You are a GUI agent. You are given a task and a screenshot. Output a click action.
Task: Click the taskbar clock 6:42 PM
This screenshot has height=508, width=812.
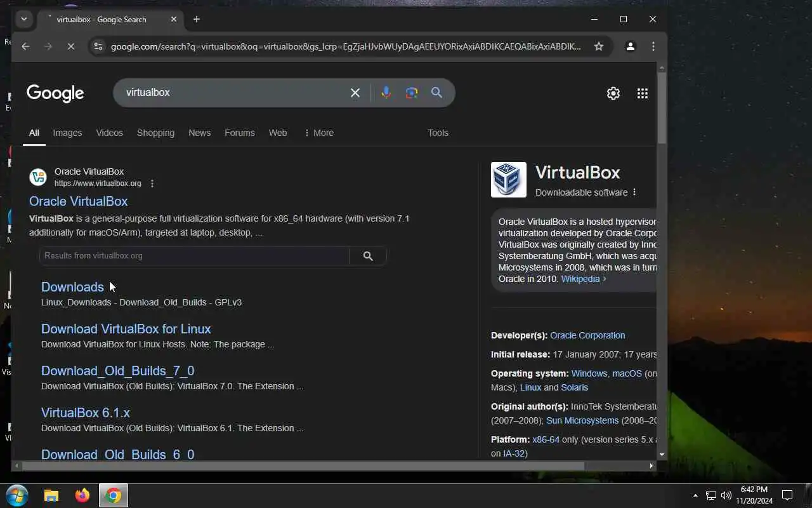pos(754,490)
